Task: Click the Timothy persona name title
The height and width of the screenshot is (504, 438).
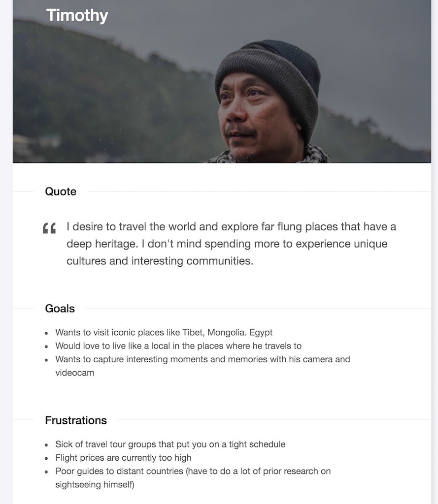Action: [77, 15]
